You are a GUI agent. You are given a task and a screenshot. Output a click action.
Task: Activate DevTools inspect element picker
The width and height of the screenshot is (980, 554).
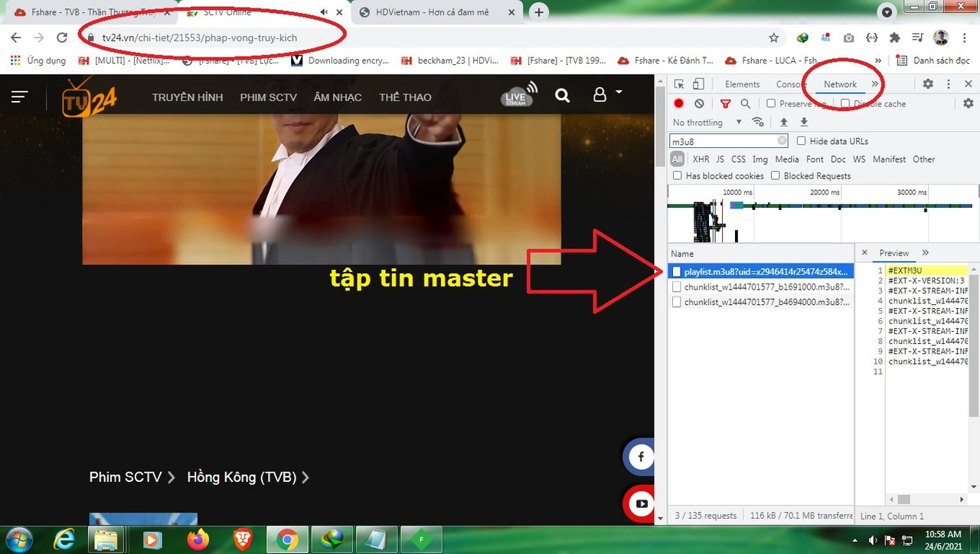point(679,84)
